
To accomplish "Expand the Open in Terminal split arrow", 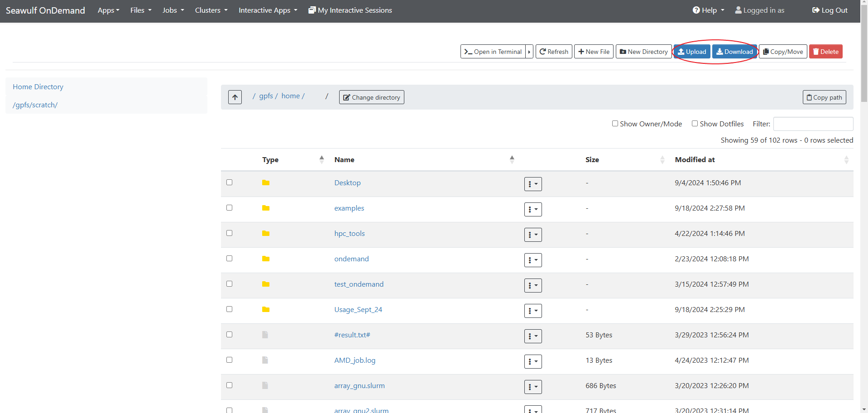I will click(529, 52).
